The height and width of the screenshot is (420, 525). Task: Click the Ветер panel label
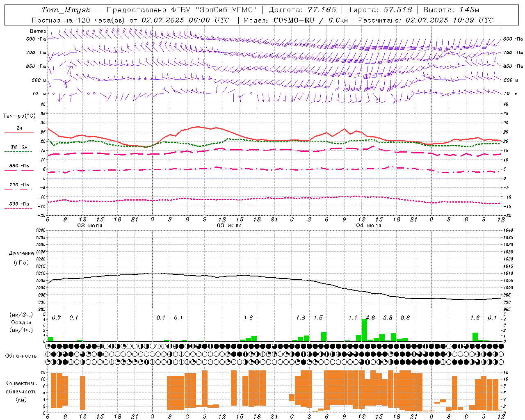(x=38, y=31)
